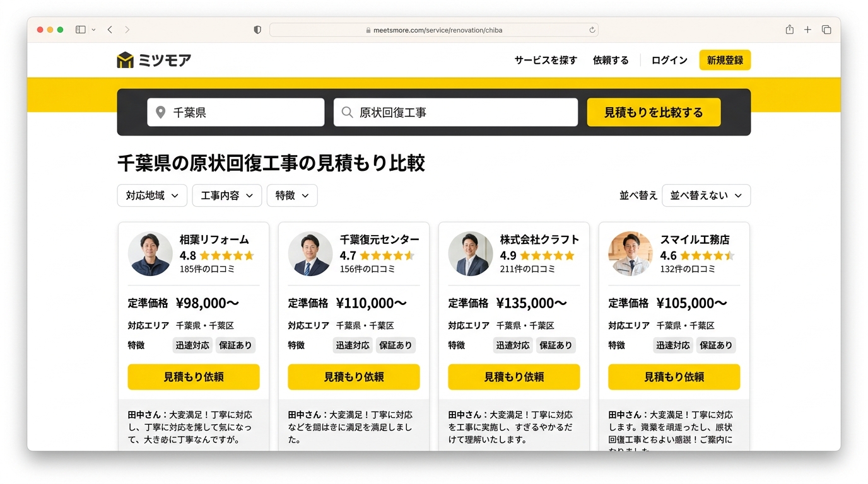Go forward with the browser forward arrow
Viewport: 868px width, 484px height.
(127, 30)
